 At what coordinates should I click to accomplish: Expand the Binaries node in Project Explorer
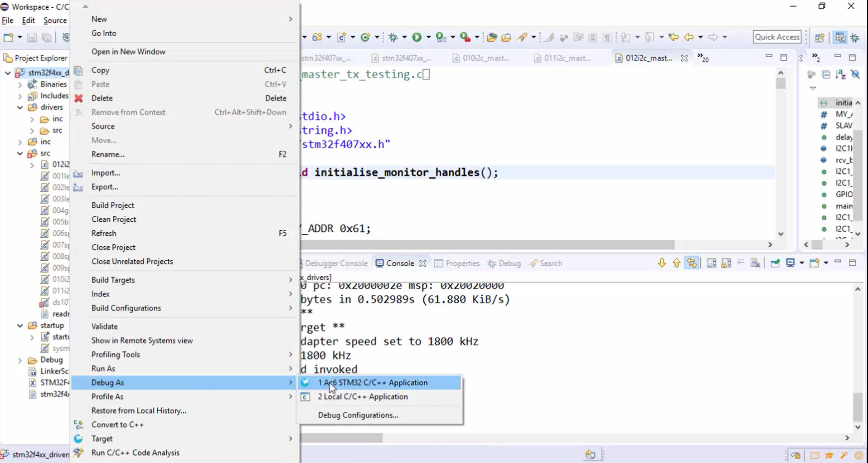point(20,84)
